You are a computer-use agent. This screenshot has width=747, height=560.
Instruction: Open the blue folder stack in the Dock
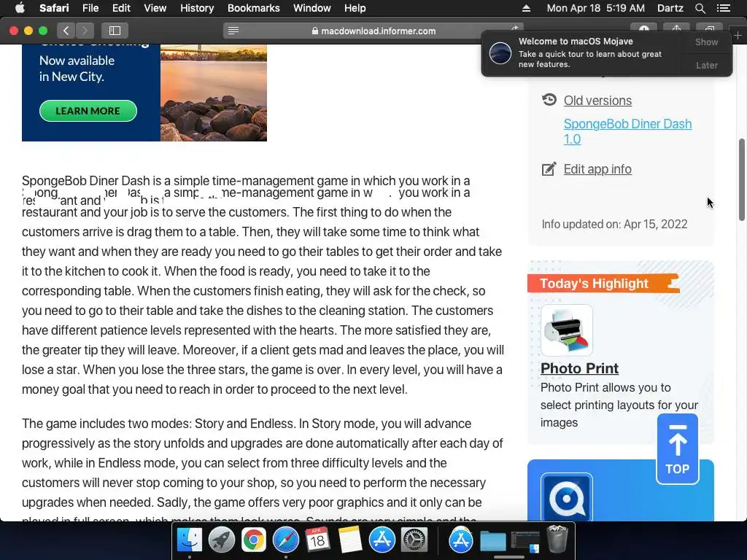pyautogui.click(x=492, y=541)
